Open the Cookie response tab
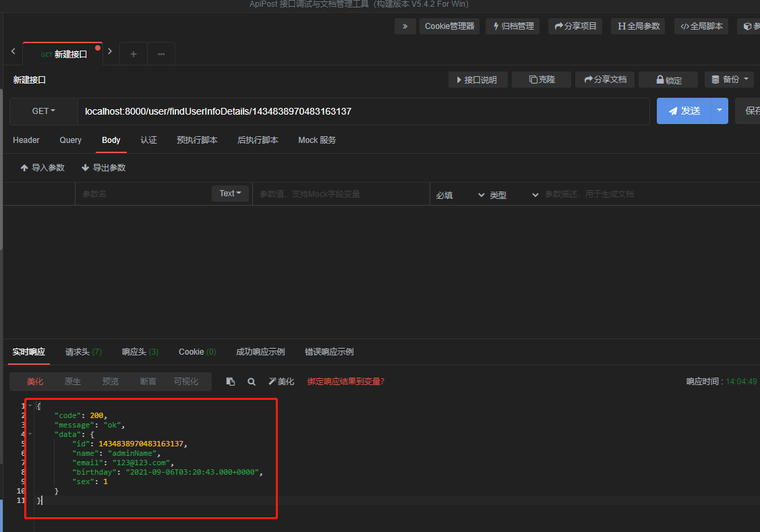The width and height of the screenshot is (760, 532). (198, 352)
